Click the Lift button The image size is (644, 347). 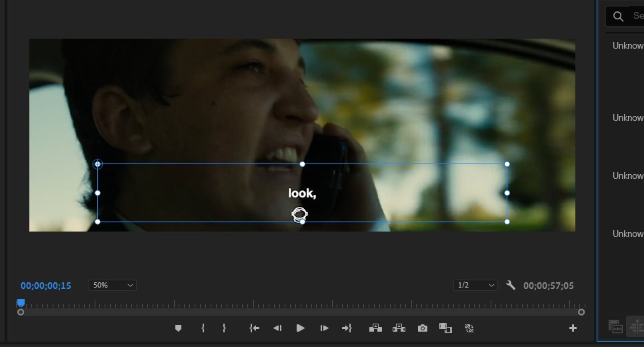tap(375, 328)
